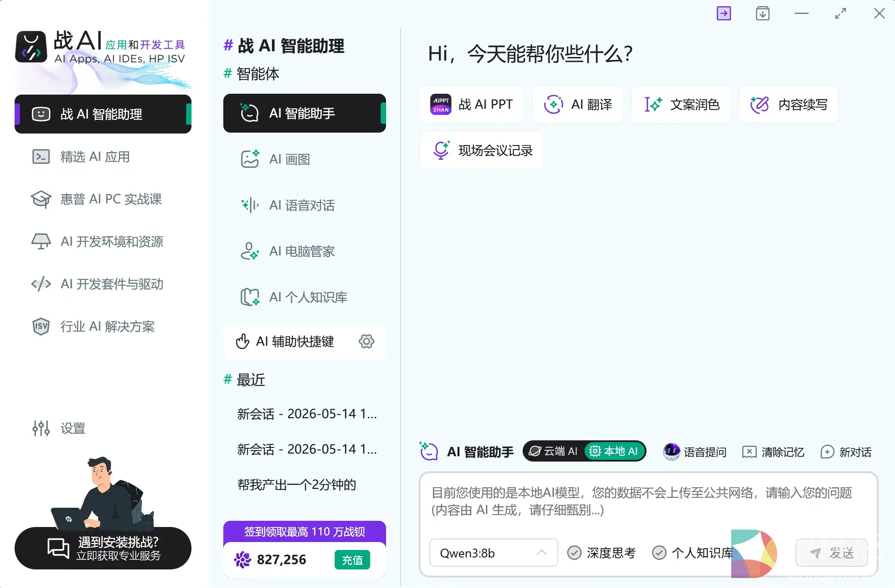Click the # 智能体 section heading
Screen dimensions: 895x588
pyautogui.click(x=252, y=74)
